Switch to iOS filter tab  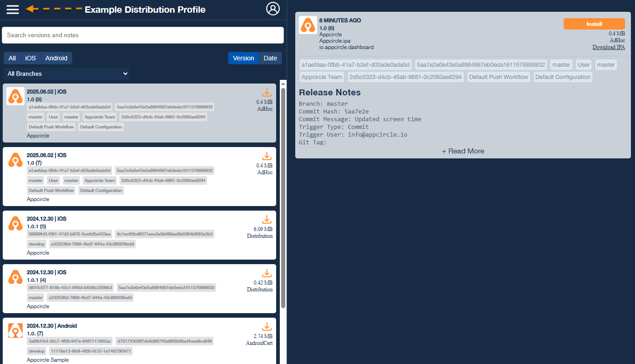(30, 58)
